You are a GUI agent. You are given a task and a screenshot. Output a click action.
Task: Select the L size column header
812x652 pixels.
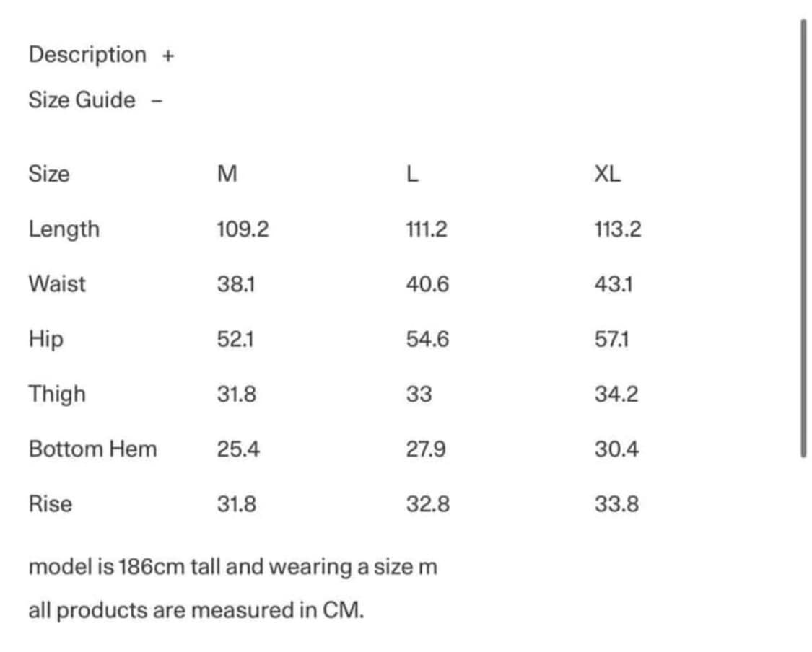click(412, 175)
